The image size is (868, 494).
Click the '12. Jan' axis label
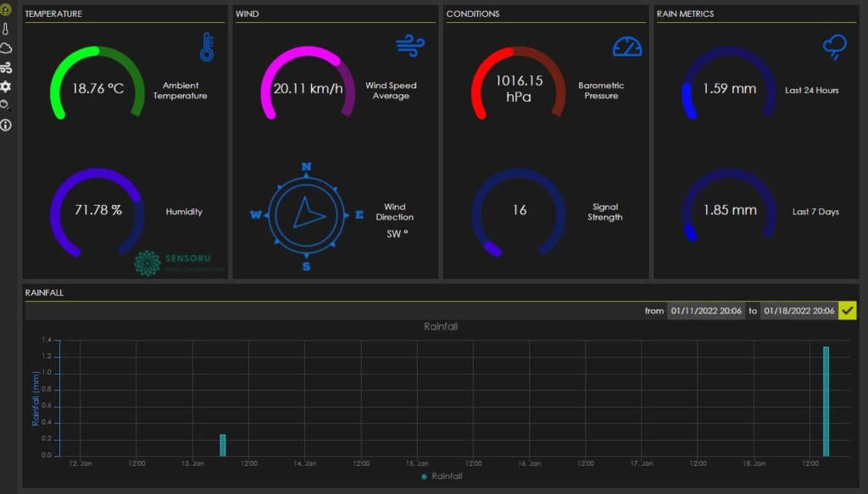81,463
